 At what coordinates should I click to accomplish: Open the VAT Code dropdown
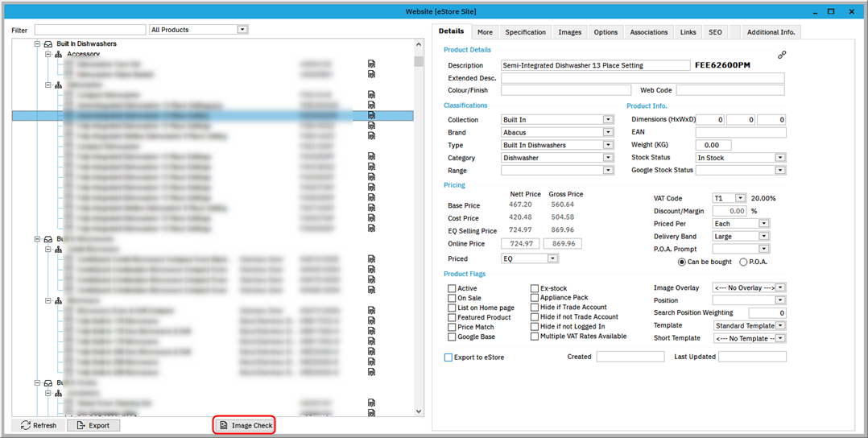click(x=740, y=198)
